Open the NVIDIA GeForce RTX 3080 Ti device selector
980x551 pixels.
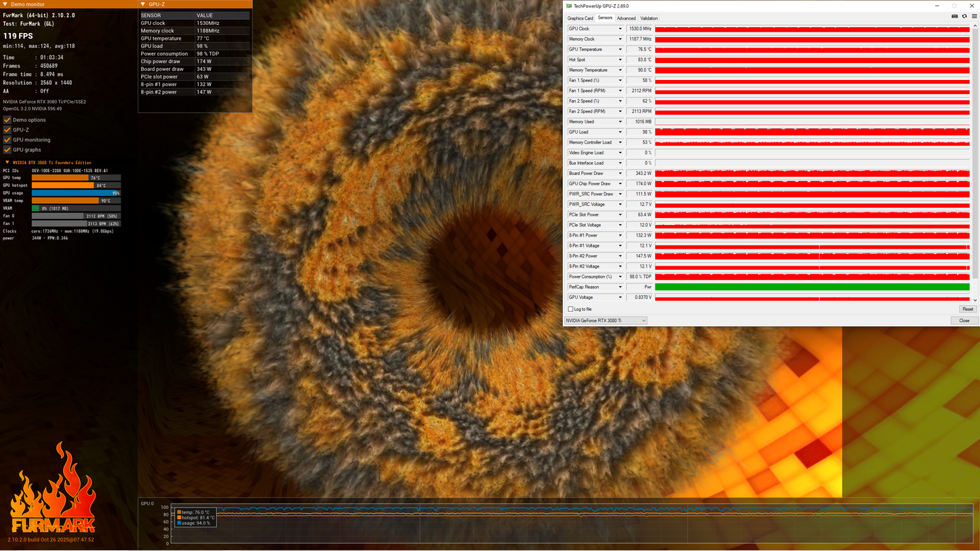coord(606,321)
